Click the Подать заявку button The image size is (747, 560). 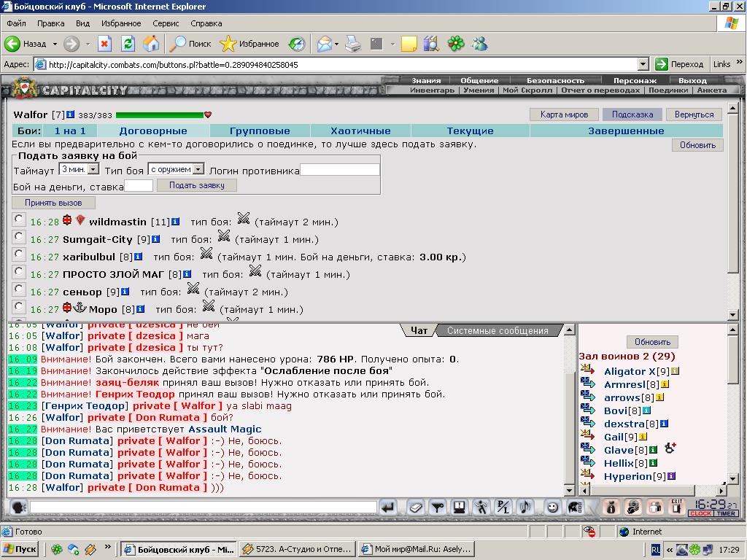point(197,185)
